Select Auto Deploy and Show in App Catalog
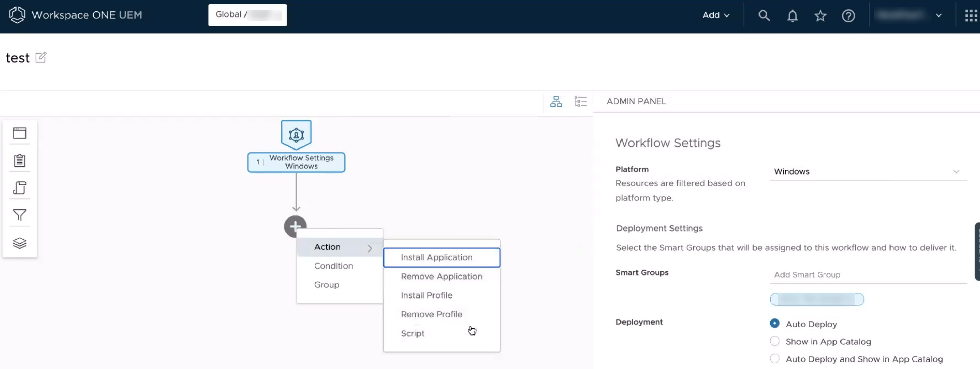The image size is (980, 369). click(774, 358)
